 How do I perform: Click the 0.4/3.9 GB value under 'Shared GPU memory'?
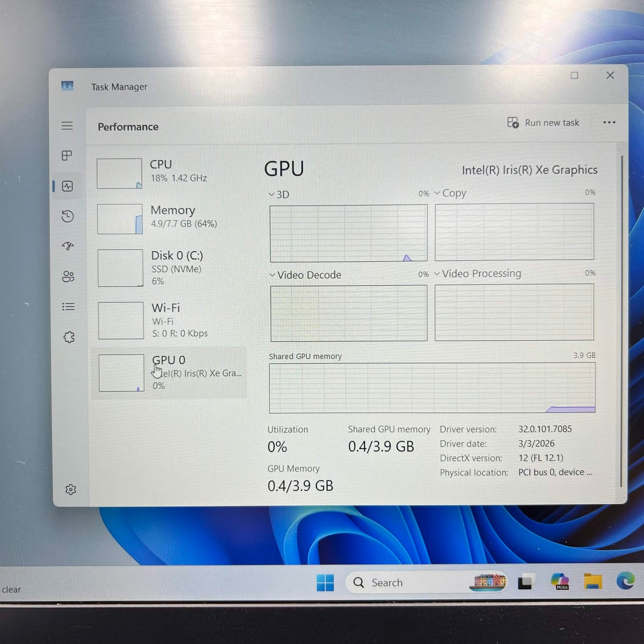click(381, 446)
